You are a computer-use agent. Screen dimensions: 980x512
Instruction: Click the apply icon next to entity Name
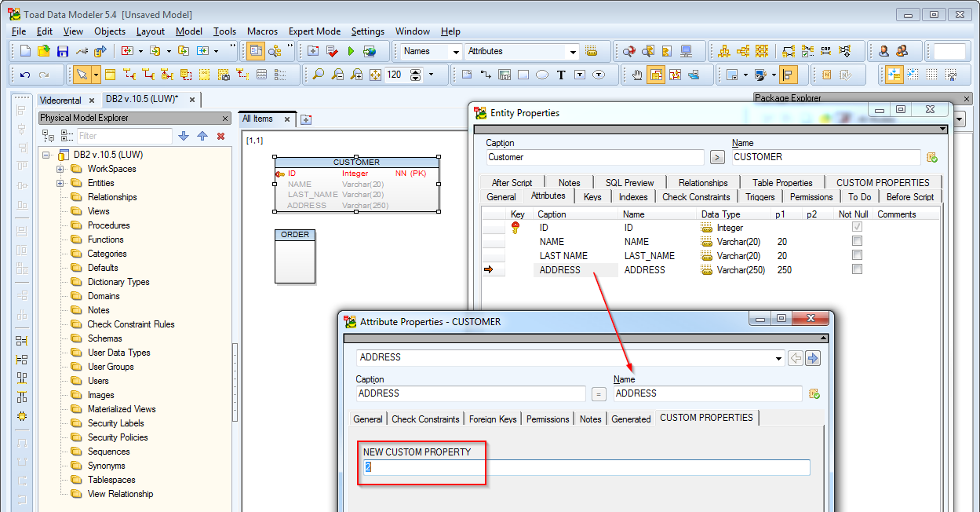[x=932, y=157]
